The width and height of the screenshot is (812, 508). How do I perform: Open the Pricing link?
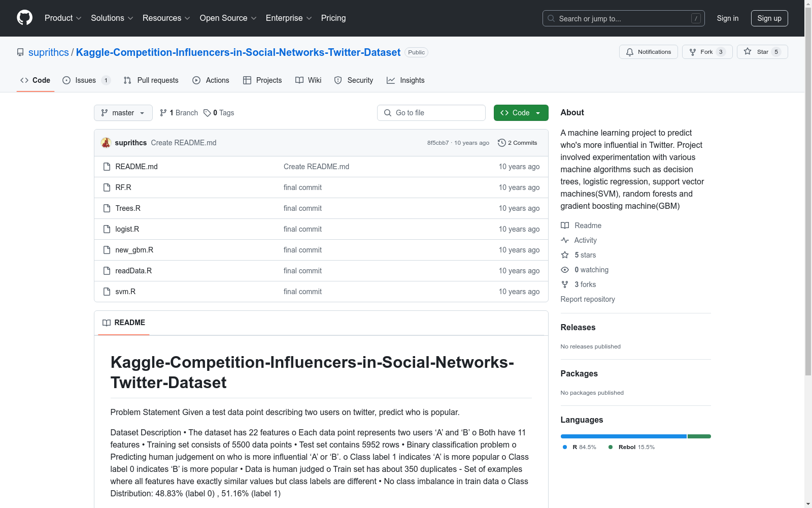(333, 18)
